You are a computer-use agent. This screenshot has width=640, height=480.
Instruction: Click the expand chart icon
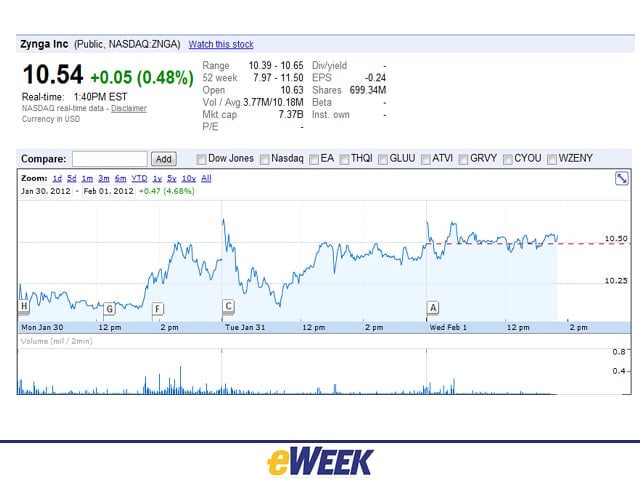(x=622, y=178)
